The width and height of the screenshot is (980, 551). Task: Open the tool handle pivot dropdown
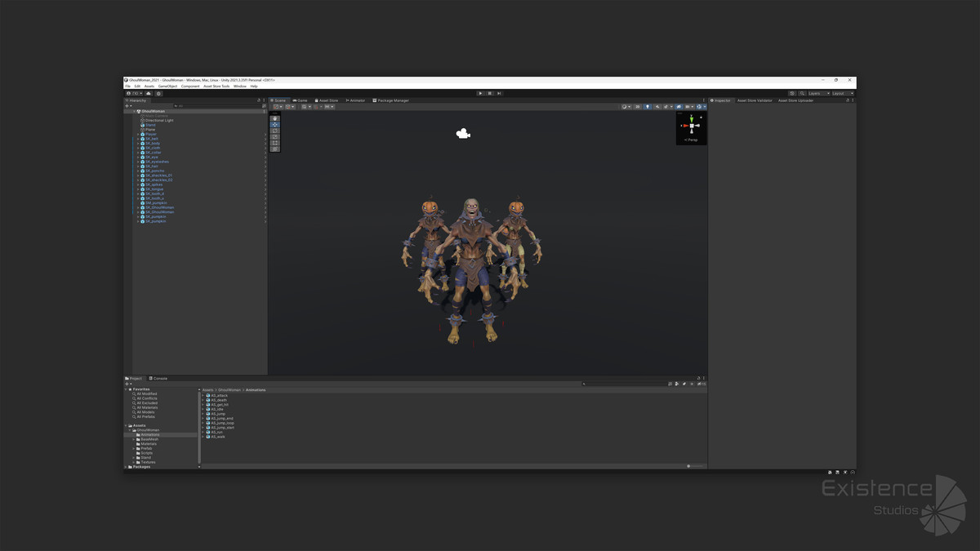pos(278,107)
